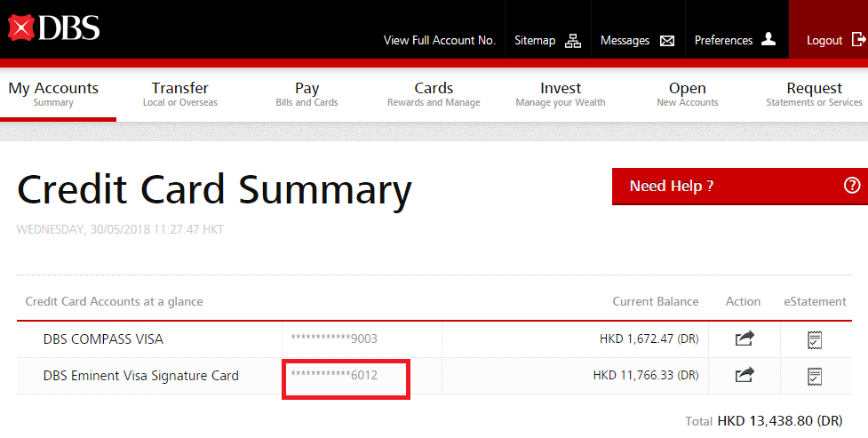Click masked card number ending 6012

point(334,376)
